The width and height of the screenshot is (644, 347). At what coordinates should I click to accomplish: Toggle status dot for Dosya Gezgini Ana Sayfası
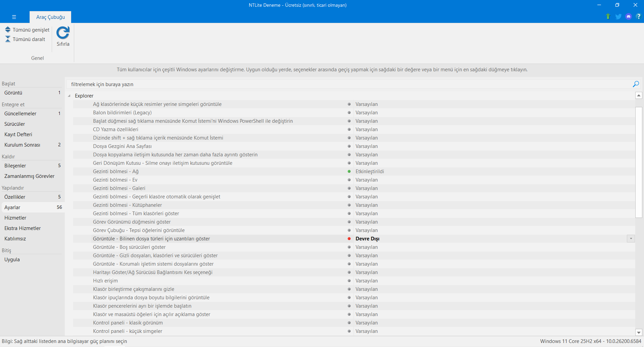349,146
